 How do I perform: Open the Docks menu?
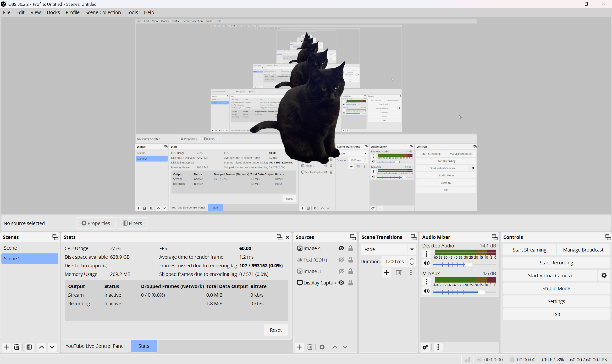53,12
